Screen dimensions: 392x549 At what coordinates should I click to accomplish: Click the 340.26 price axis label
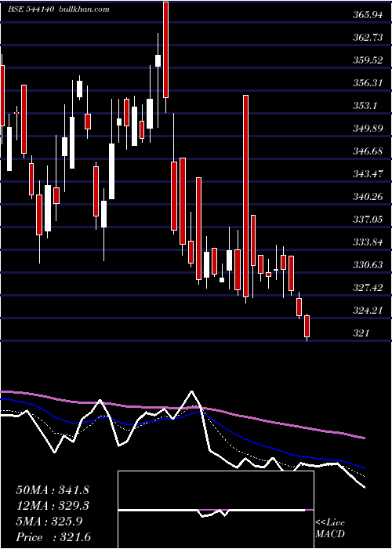pyautogui.click(x=368, y=196)
